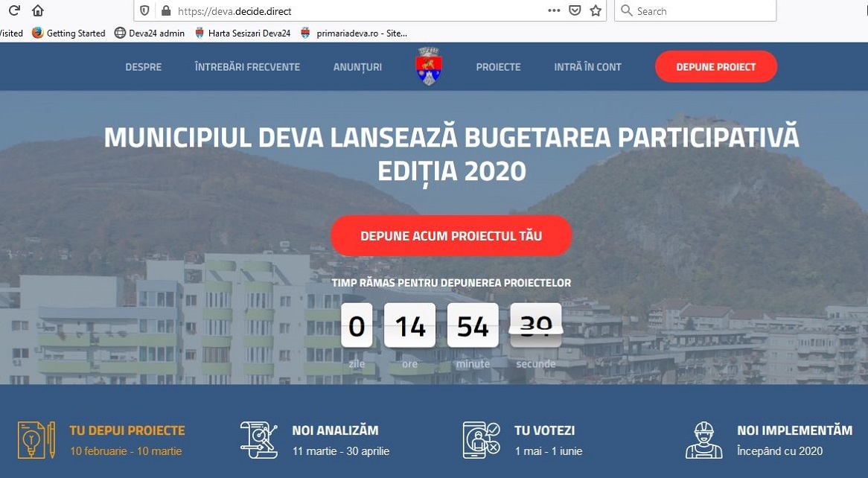Save page to Pocket icon
The width and height of the screenshot is (868, 478).
[575, 10]
